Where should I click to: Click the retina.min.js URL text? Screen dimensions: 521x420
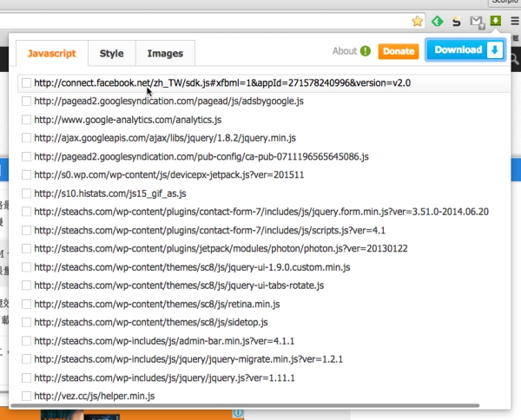coord(157,304)
